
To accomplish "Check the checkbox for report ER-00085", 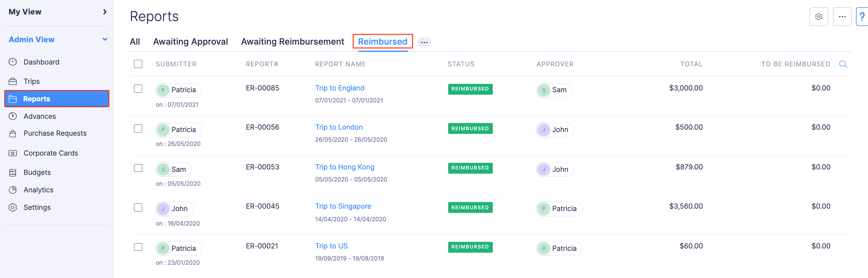I will (x=138, y=89).
